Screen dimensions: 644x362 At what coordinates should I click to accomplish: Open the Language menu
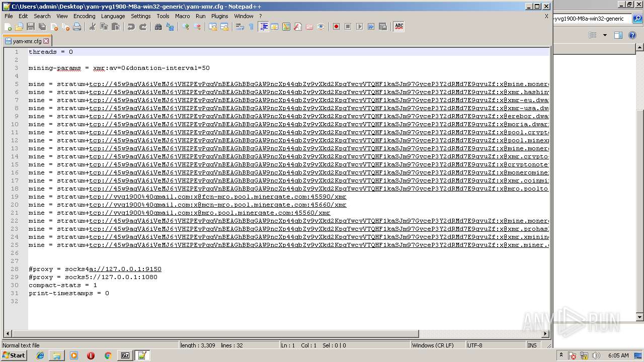(x=113, y=16)
